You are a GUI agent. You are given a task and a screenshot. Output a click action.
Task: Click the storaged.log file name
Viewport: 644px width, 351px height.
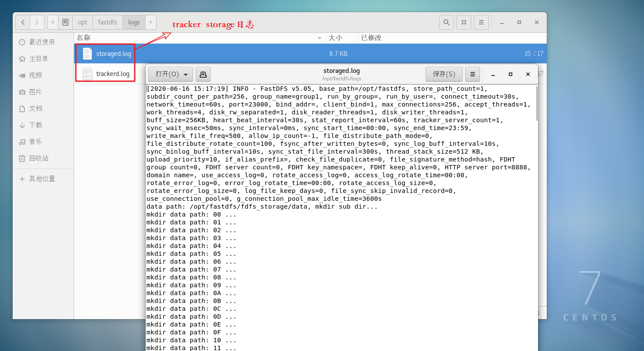pos(114,54)
